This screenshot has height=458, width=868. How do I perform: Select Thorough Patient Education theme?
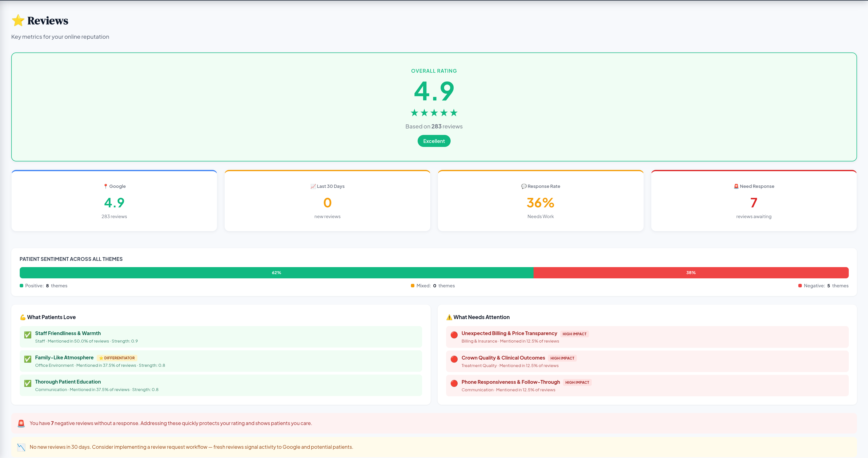coord(221,385)
